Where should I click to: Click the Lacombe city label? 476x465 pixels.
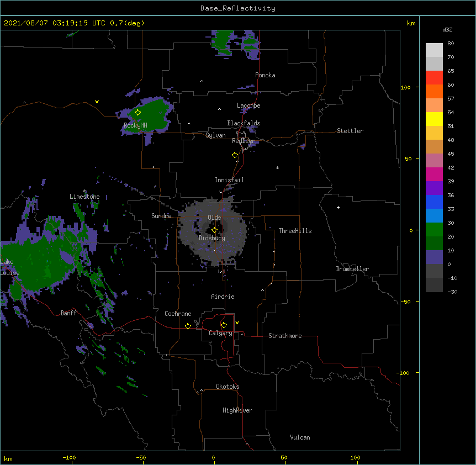(248, 105)
